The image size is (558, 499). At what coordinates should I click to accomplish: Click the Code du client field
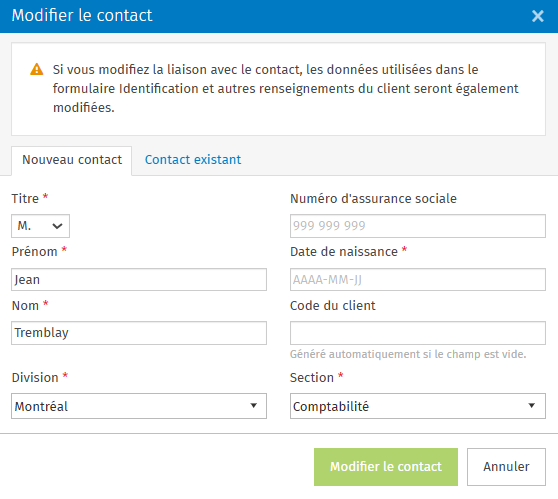417,333
